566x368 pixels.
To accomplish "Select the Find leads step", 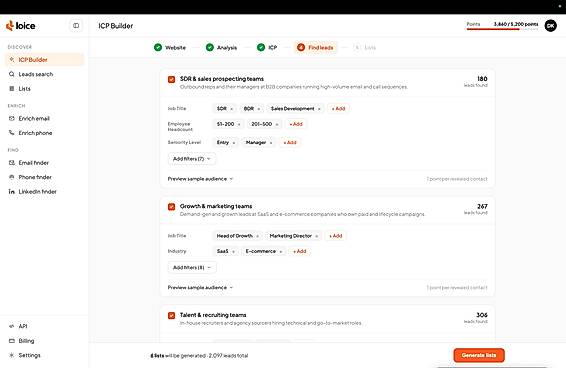I will 315,47.
